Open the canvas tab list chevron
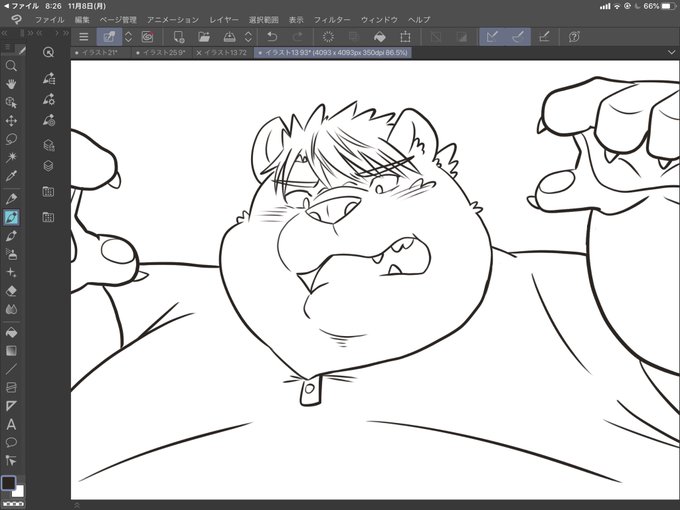This screenshot has width=680, height=510. (x=671, y=52)
